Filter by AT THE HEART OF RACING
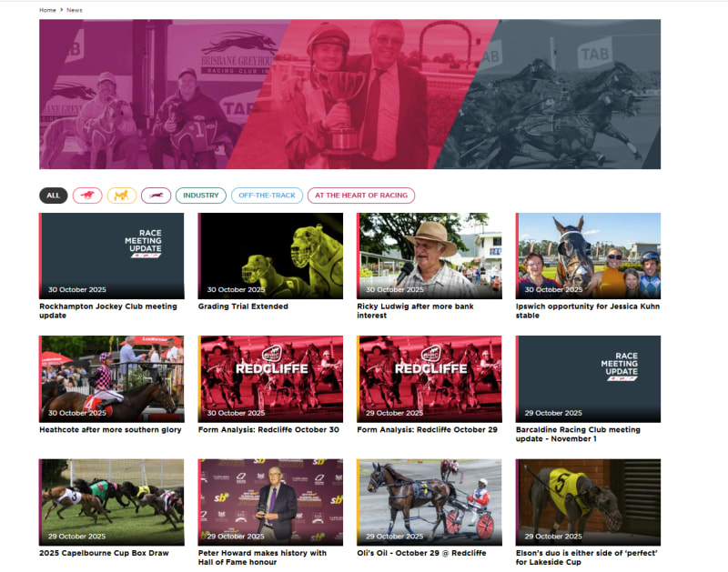The image size is (728, 572). [361, 196]
